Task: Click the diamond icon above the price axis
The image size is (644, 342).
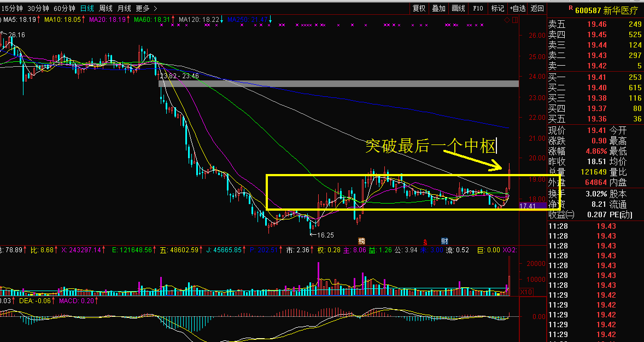Action: pyautogui.click(x=507, y=20)
